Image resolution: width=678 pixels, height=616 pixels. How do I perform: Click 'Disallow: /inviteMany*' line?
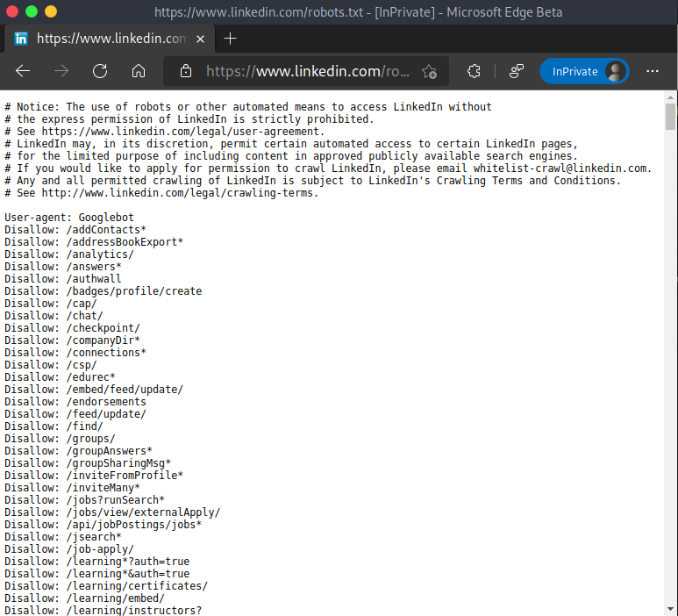tap(72, 488)
